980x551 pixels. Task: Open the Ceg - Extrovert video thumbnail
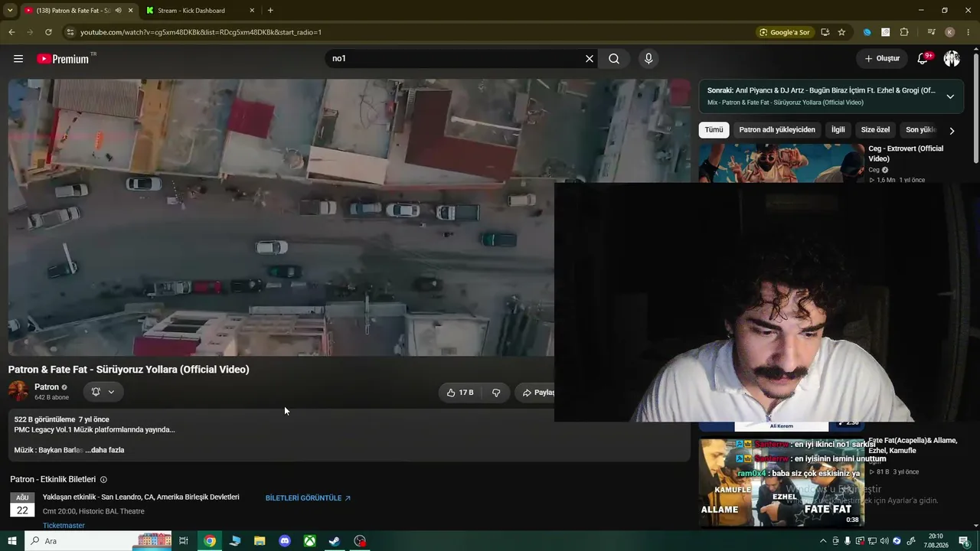tap(782, 163)
